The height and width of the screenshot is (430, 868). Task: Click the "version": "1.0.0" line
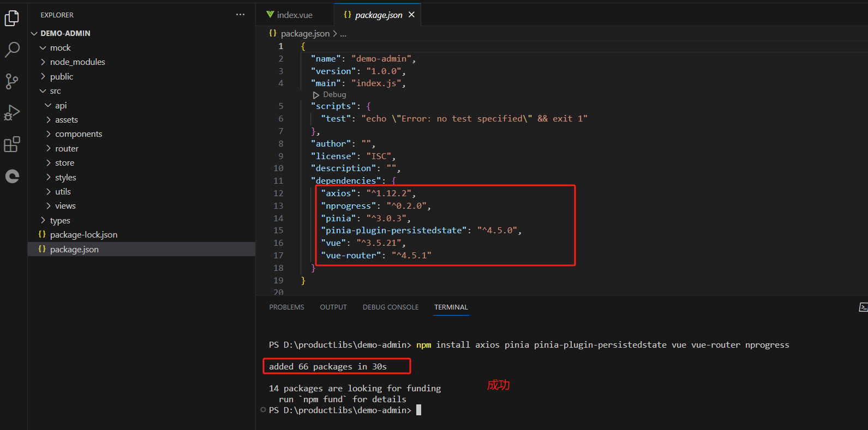click(x=358, y=71)
